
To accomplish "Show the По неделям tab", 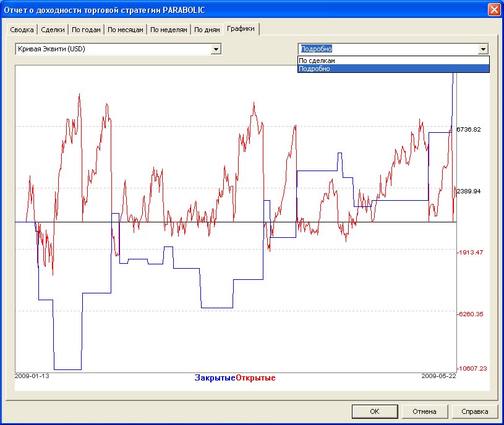I will tap(168, 30).
